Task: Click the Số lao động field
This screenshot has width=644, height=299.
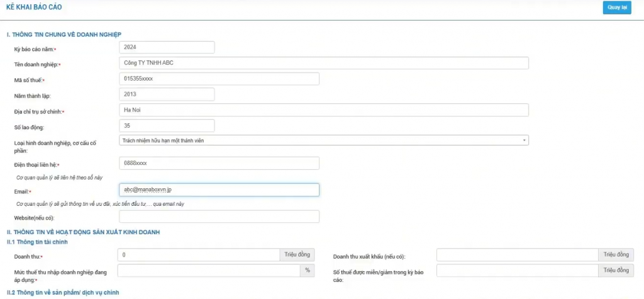Action: [x=167, y=126]
